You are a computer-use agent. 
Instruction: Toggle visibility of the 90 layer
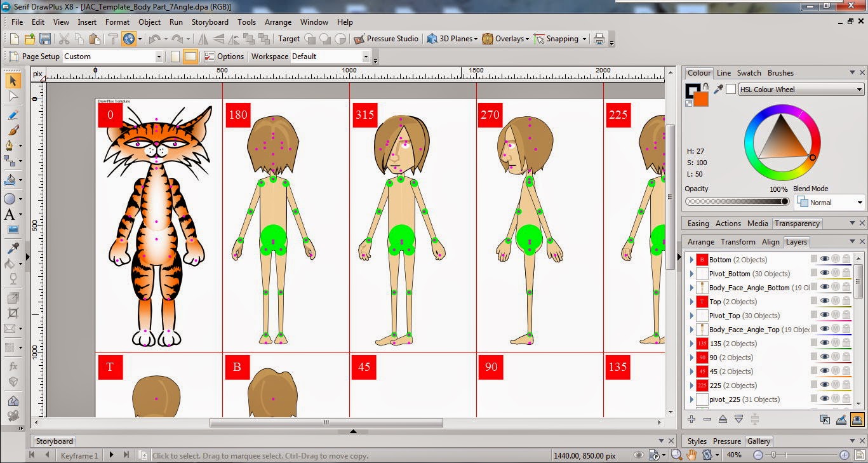click(x=825, y=357)
